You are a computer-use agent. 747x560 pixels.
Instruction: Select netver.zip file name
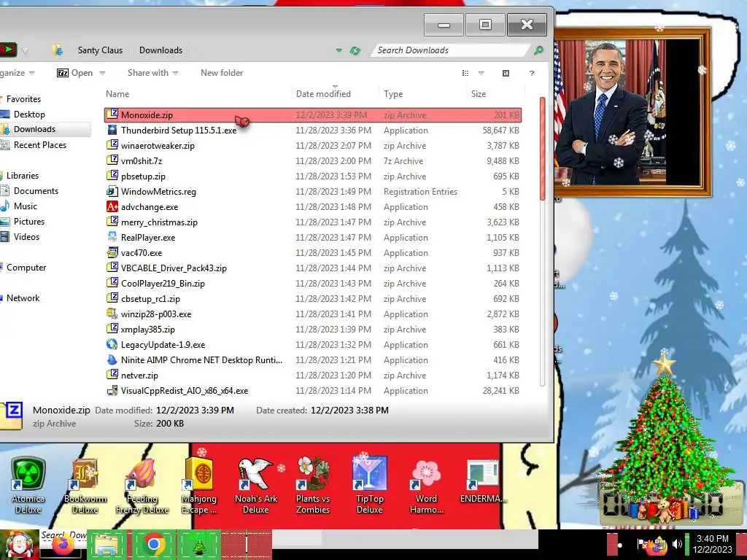click(139, 376)
